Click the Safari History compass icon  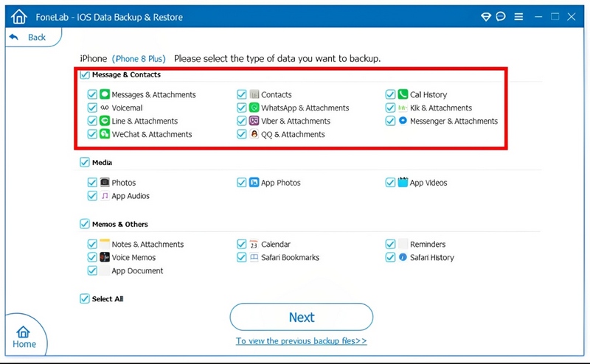403,258
